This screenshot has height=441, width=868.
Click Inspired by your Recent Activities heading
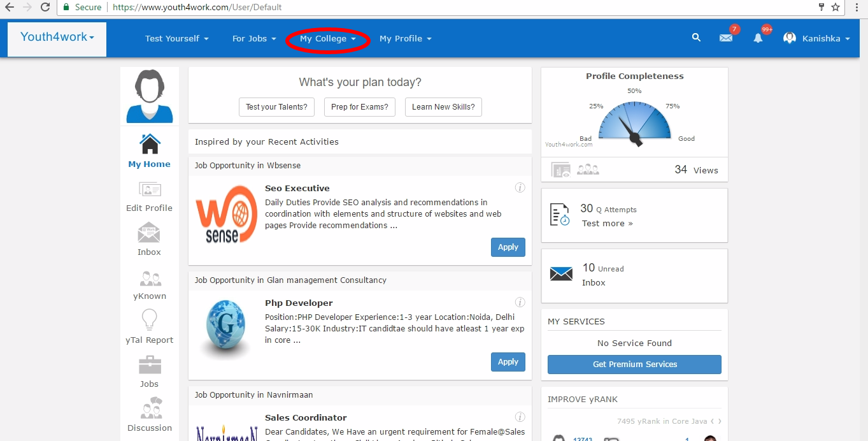tap(267, 141)
